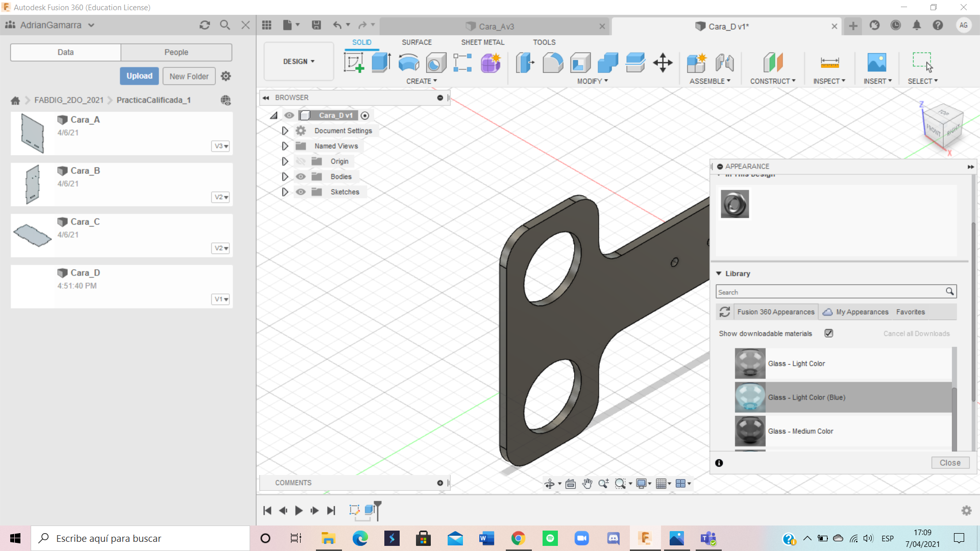This screenshot has height=551, width=980.
Task: Select the Offset Face tool
Action: (635, 63)
